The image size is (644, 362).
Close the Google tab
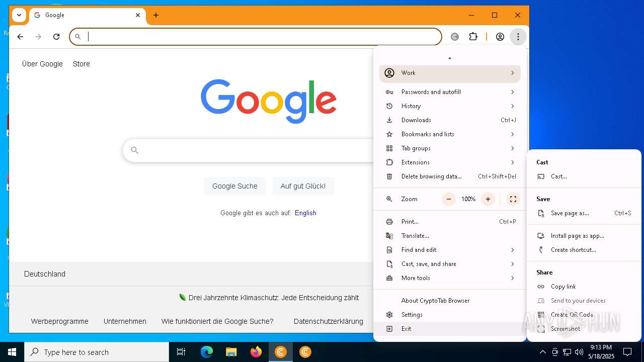138,15
